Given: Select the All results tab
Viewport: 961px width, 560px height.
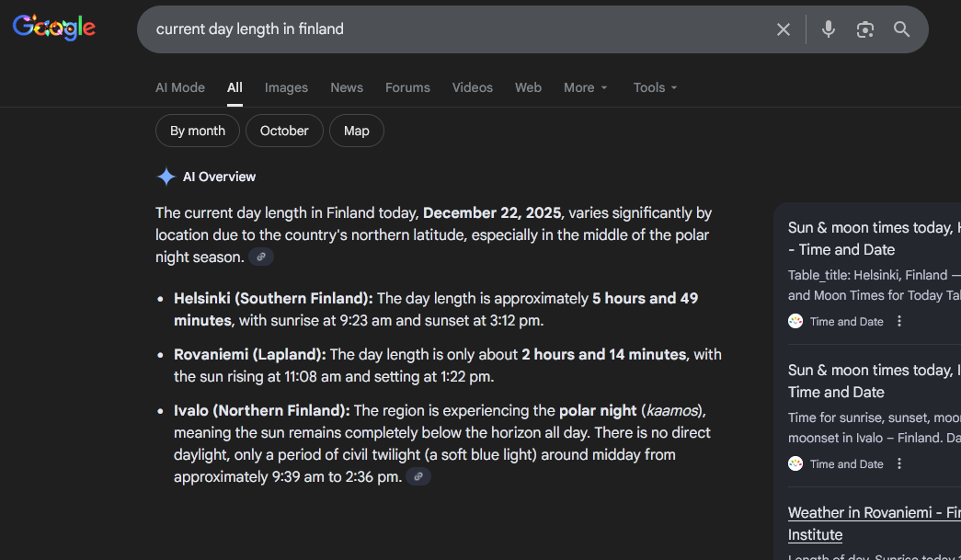Looking at the screenshot, I should 235,87.
